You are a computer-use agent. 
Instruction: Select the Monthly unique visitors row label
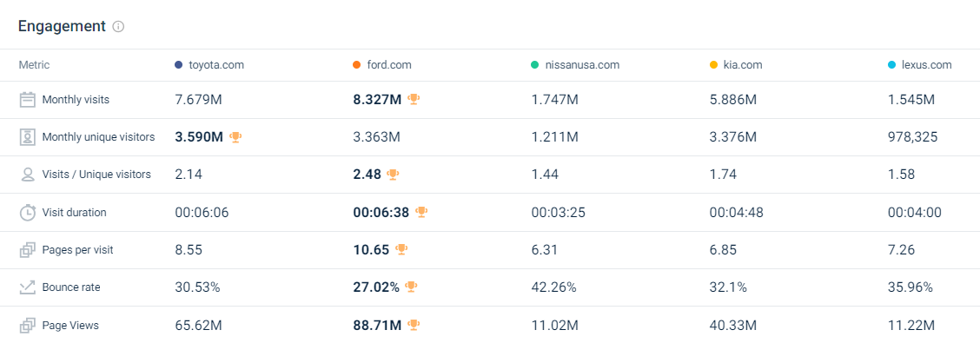(x=98, y=137)
